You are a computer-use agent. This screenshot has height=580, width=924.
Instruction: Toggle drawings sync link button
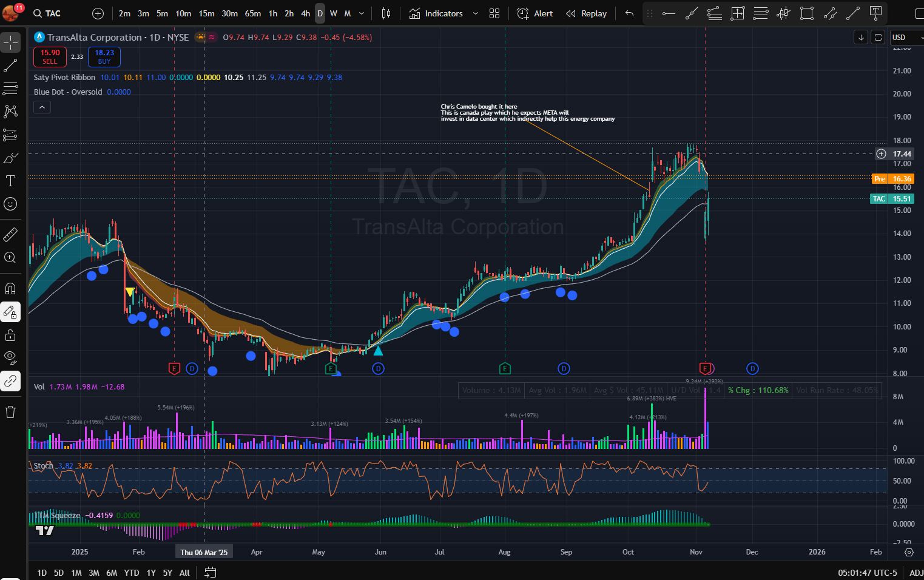coord(10,381)
